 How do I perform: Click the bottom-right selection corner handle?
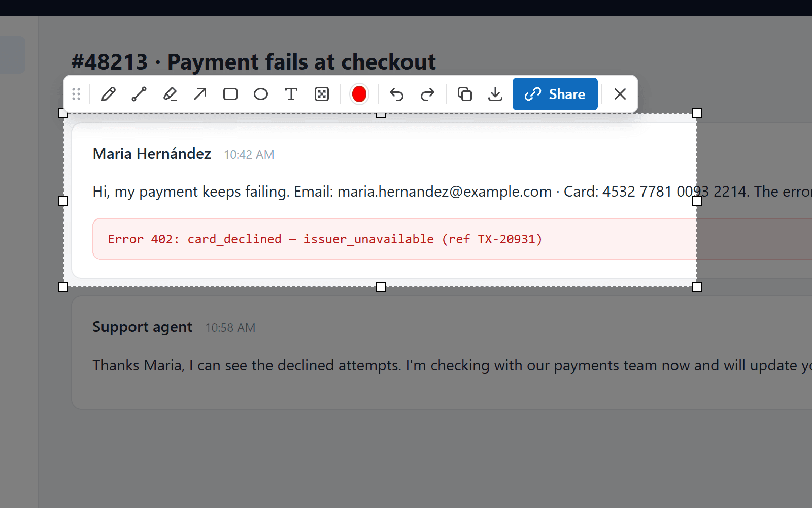[697, 287]
